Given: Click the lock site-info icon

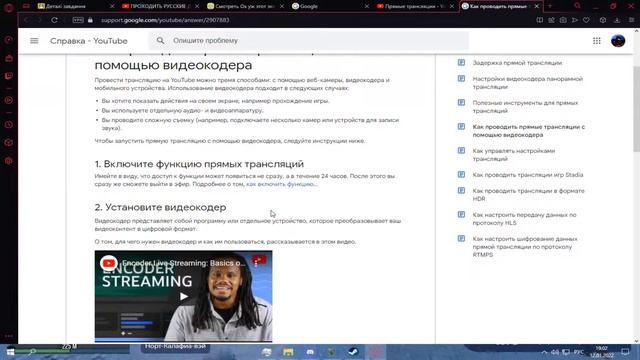Looking at the screenshot, I should 90,20.
